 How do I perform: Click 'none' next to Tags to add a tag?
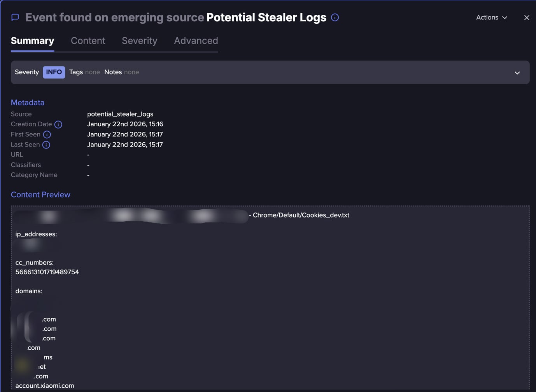93,72
